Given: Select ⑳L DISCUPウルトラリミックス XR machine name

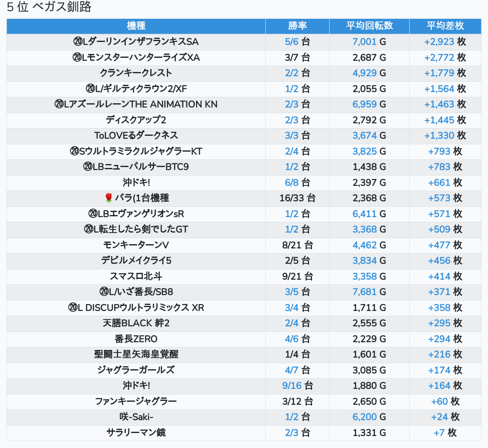Looking at the screenshot, I should (x=136, y=308).
